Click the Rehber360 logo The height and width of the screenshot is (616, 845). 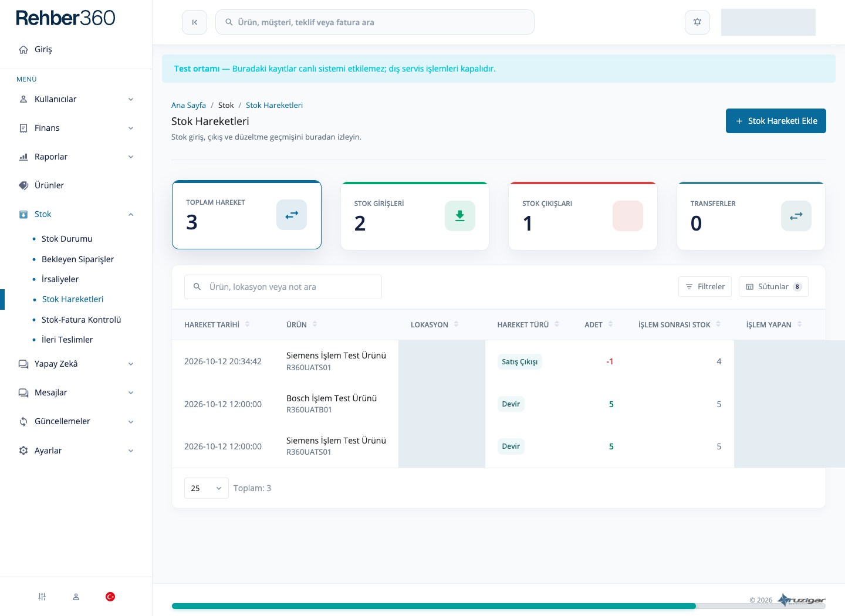[x=66, y=18]
